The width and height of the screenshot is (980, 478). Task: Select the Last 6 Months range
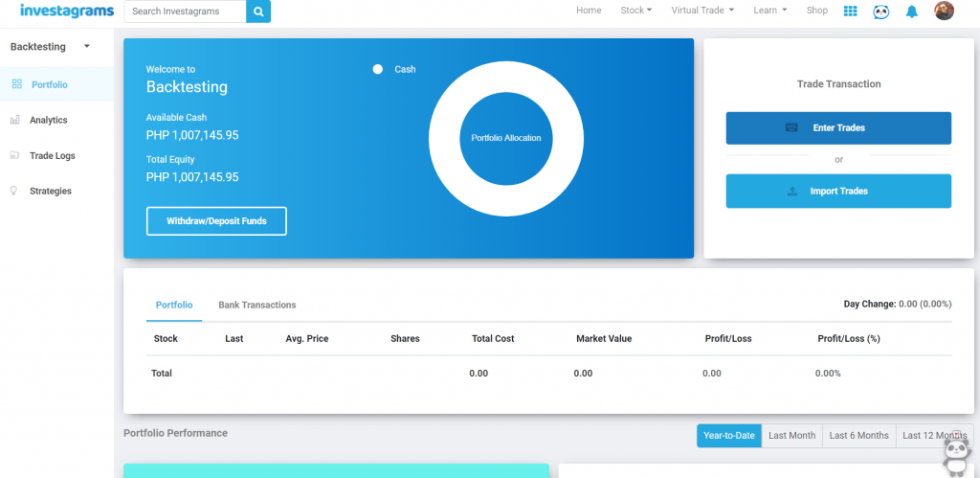858,435
